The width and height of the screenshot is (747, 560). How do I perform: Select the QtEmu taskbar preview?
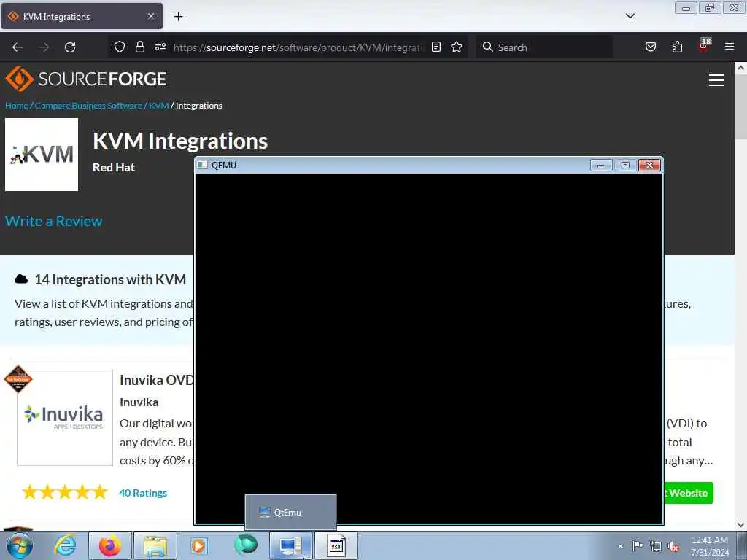(x=290, y=512)
